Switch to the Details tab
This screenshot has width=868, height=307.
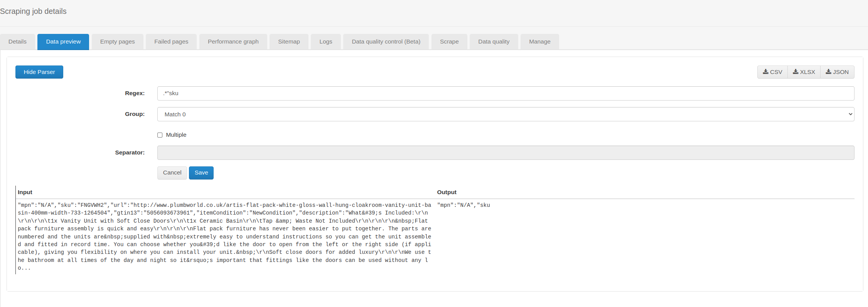pyautogui.click(x=17, y=42)
